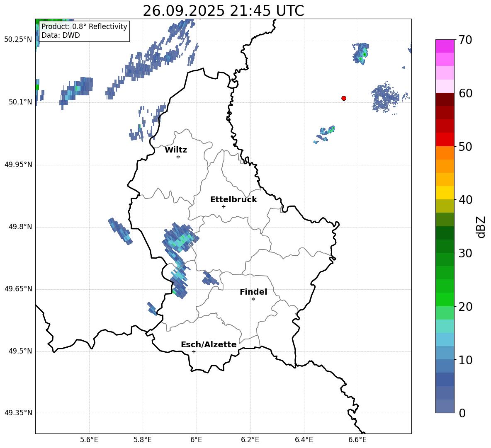Click the 49.5°N latitude label

pos(20,351)
